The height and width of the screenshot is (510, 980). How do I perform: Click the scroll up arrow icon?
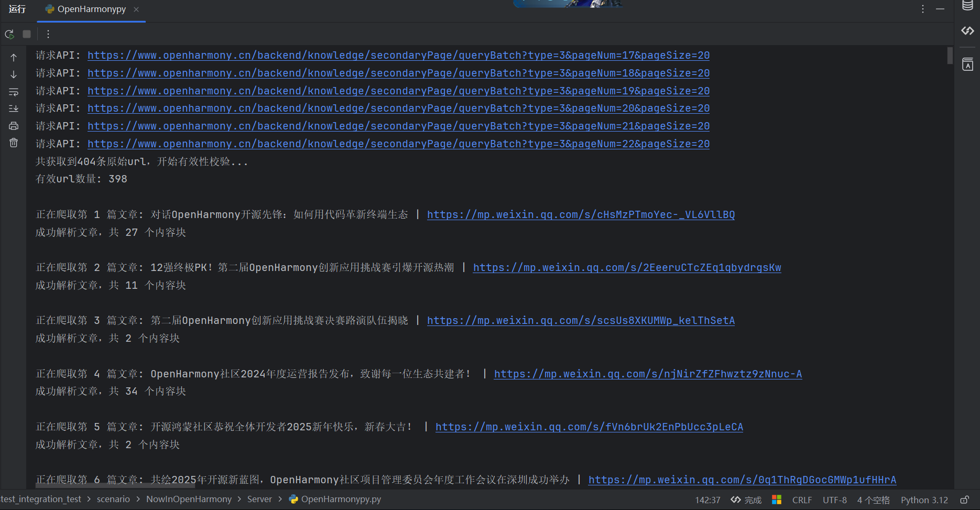[14, 58]
